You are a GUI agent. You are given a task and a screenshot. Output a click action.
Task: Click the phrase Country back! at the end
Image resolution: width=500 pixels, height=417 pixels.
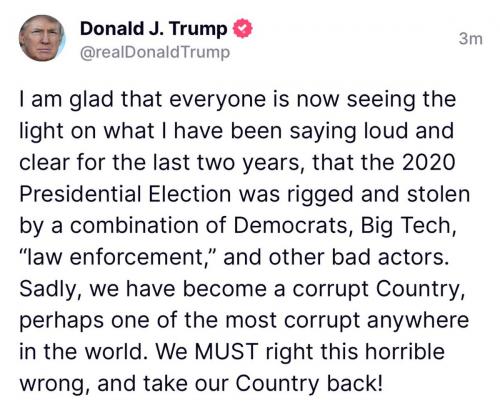coord(310,383)
